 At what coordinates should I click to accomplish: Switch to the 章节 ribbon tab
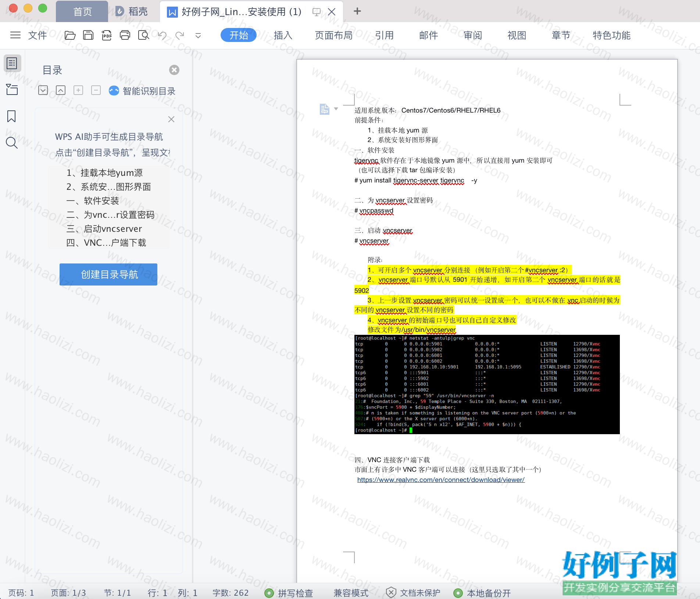(x=561, y=35)
